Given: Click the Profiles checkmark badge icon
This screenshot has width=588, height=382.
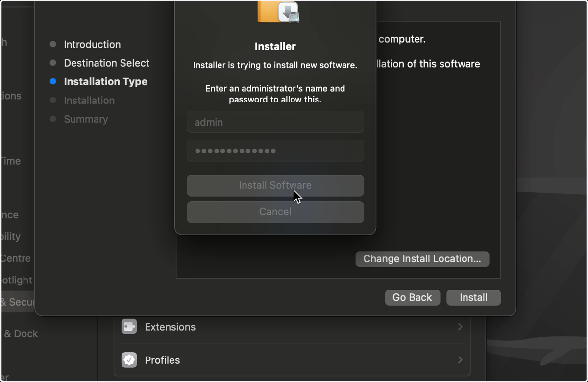Looking at the screenshot, I should [x=129, y=360].
